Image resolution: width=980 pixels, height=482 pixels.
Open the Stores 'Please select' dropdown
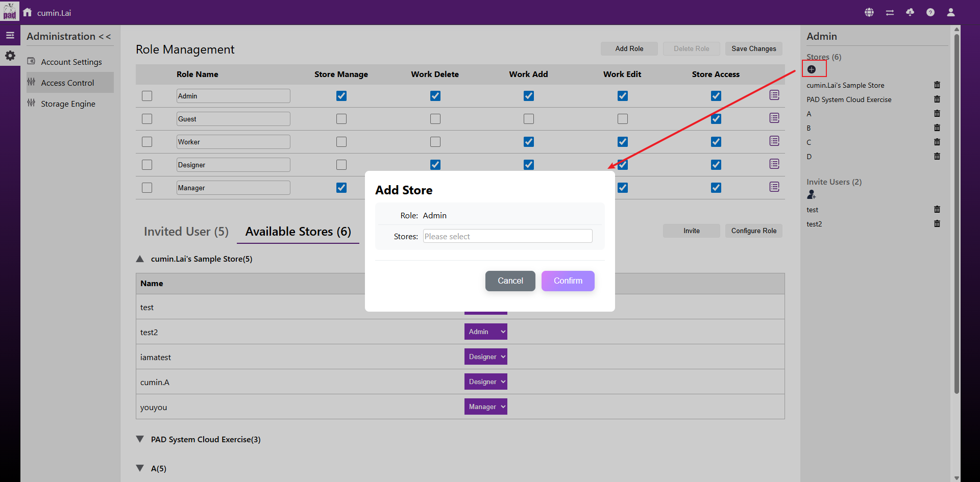507,236
